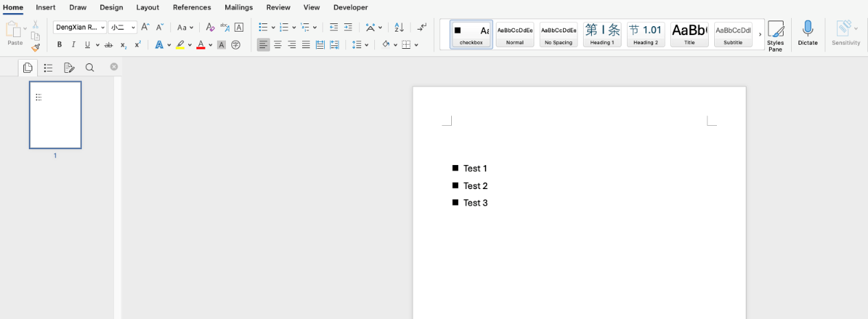Image resolution: width=868 pixels, height=319 pixels.
Task: Start Dictate with the microphone icon
Action: pos(808,33)
